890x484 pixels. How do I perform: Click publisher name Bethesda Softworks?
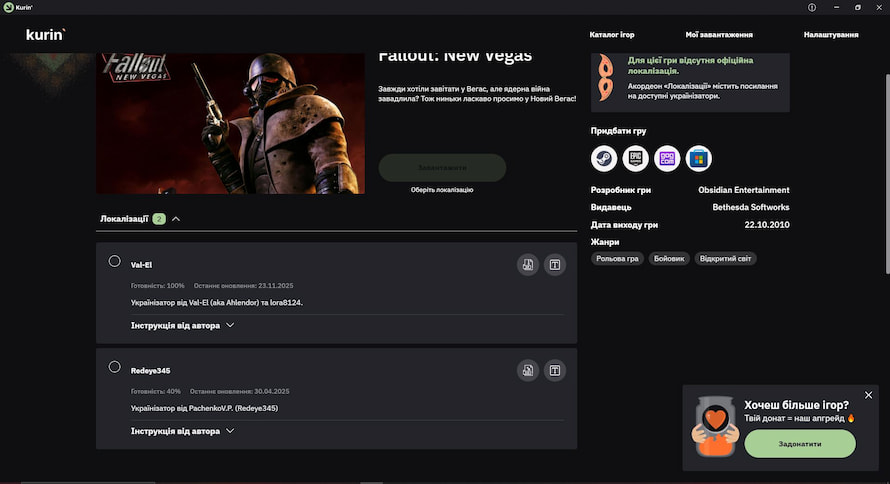[750, 207]
